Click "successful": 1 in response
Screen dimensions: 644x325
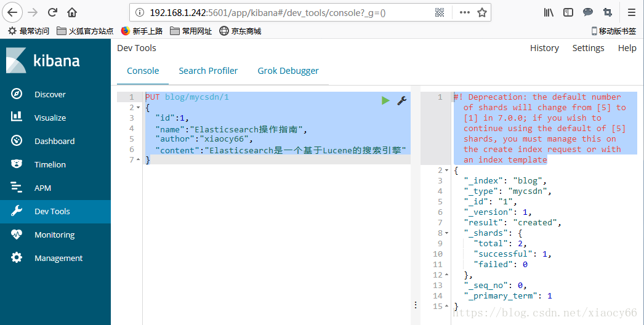pyautogui.click(x=513, y=254)
